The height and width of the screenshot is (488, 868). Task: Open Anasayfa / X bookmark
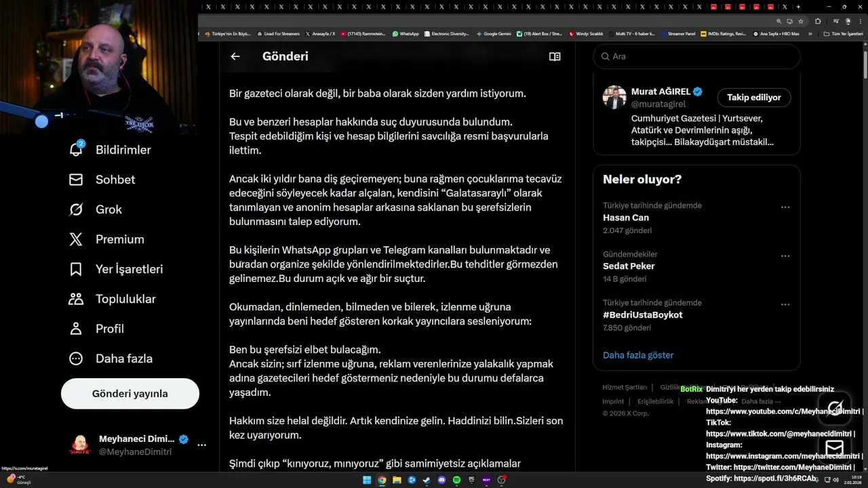click(x=320, y=34)
